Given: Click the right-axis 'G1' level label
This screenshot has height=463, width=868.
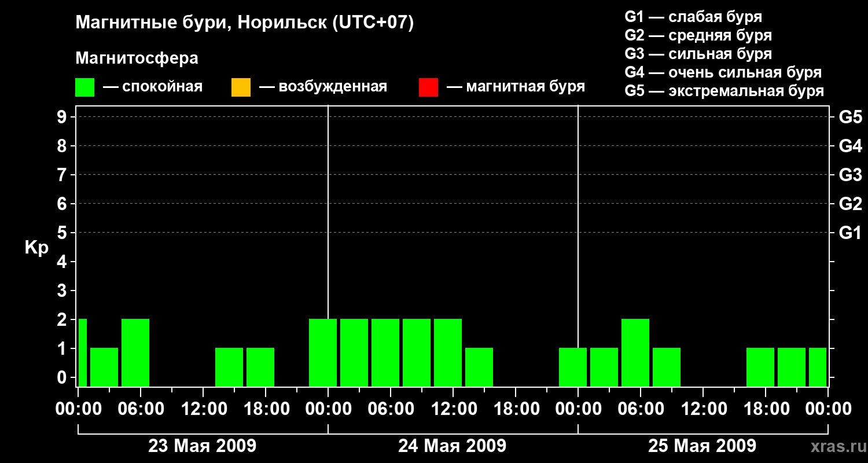Looking at the screenshot, I should coord(850,233).
